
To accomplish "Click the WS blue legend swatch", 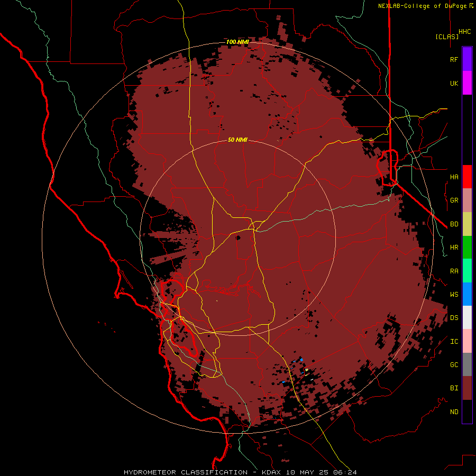I will (x=467, y=294).
